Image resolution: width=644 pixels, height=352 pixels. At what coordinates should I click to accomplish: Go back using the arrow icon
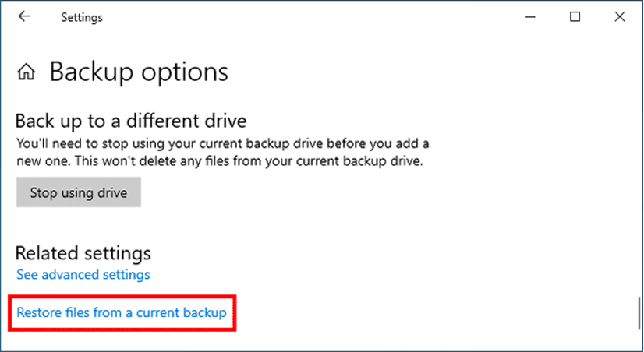coord(25,16)
